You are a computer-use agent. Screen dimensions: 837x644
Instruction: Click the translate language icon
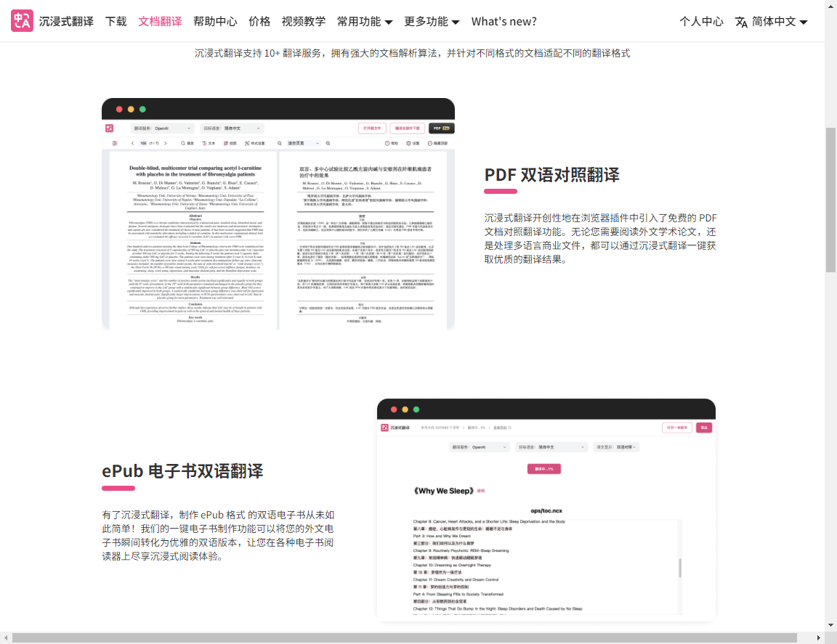[741, 22]
